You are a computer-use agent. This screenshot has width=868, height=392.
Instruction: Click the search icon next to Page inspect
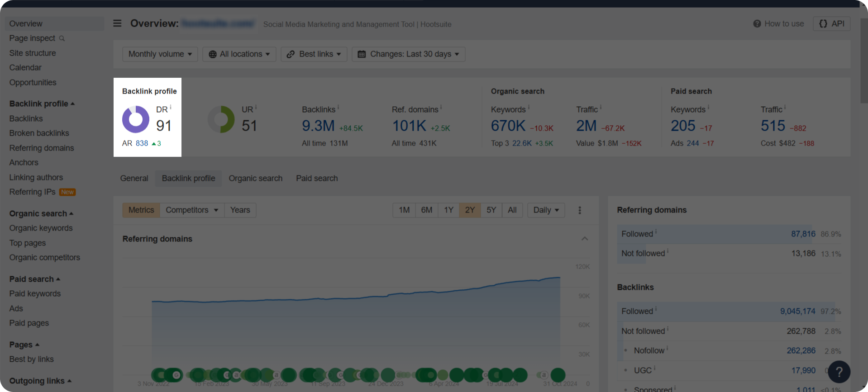click(x=62, y=38)
